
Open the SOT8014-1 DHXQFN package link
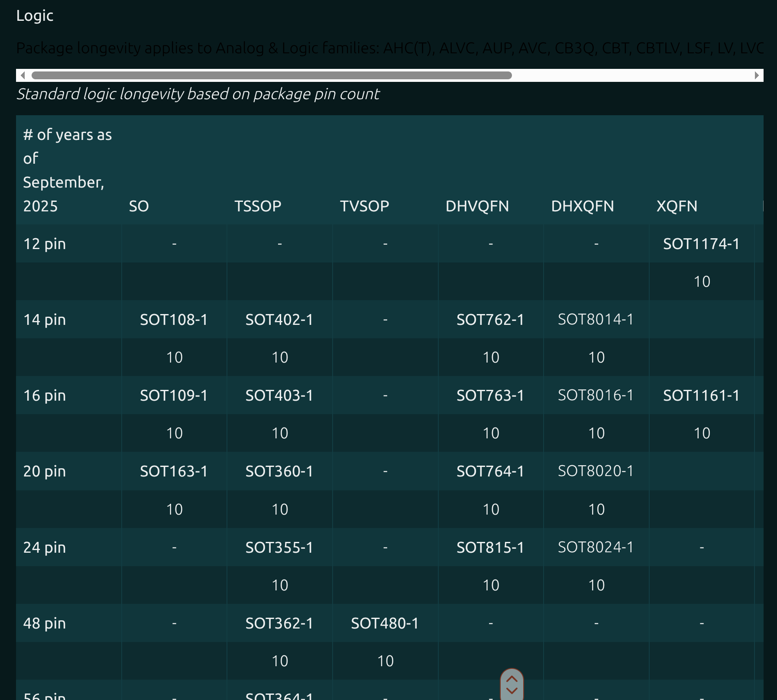596,320
